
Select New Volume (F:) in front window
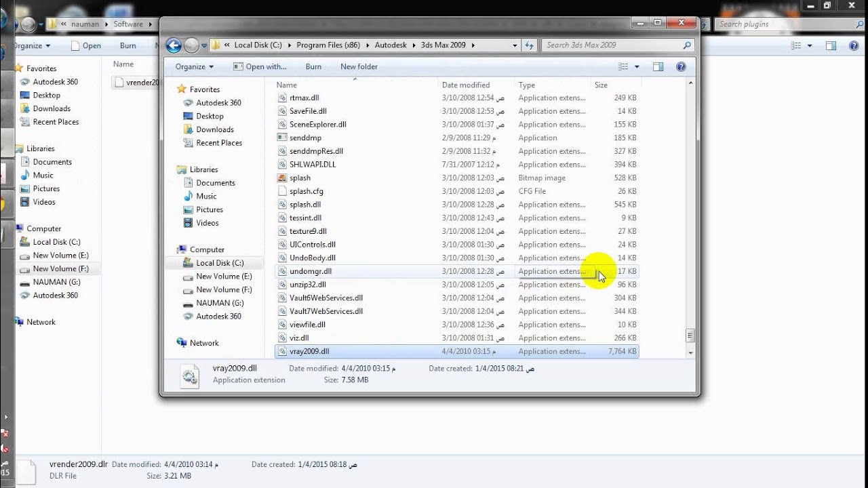[x=224, y=289]
